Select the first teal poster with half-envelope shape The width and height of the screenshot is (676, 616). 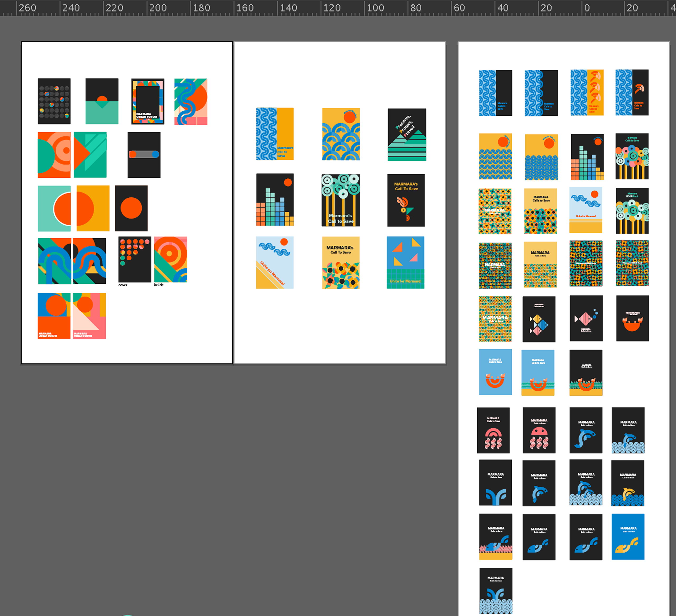(102, 101)
